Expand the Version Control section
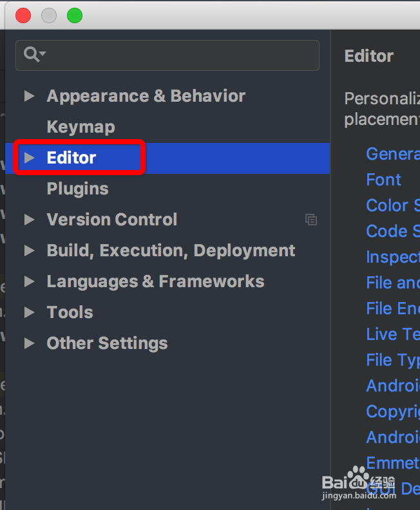The height and width of the screenshot is (510, 420). tap(29, 220)
